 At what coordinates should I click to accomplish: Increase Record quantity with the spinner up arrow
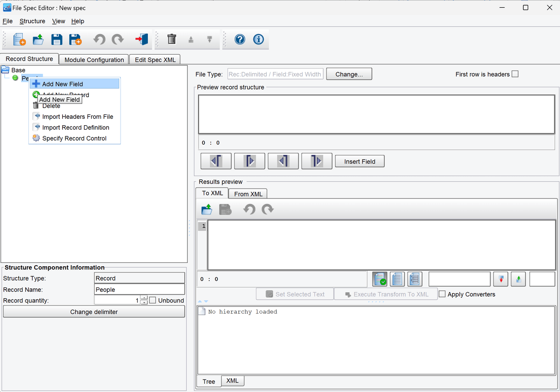pyautogui.click(x=144, y=298)
